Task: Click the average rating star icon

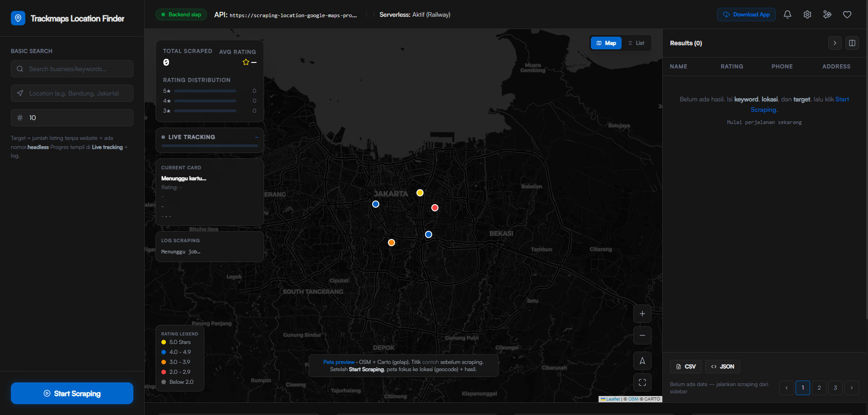Action: click(x=246, y=62)
